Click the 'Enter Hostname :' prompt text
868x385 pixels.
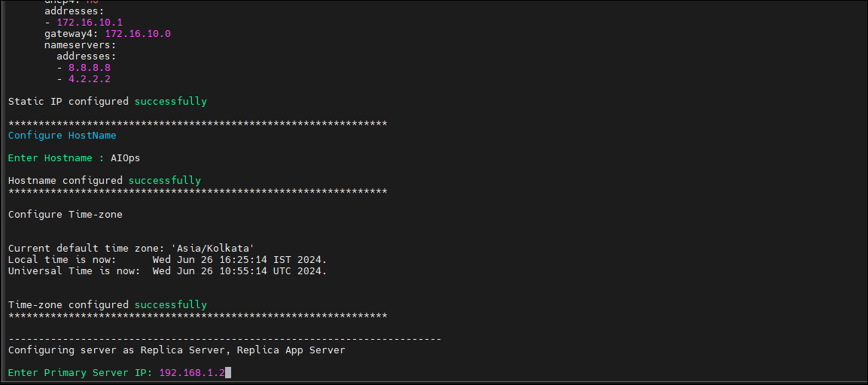coord(56,158)
